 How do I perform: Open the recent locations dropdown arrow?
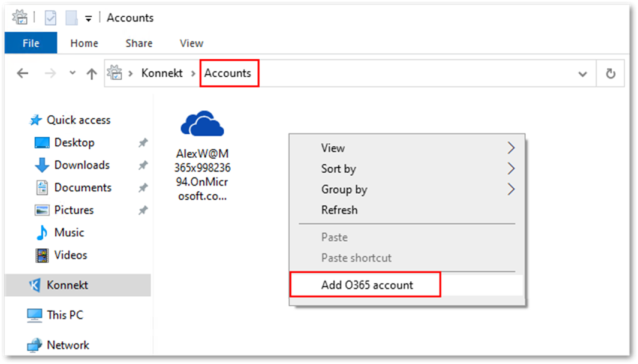pos(73,73)
